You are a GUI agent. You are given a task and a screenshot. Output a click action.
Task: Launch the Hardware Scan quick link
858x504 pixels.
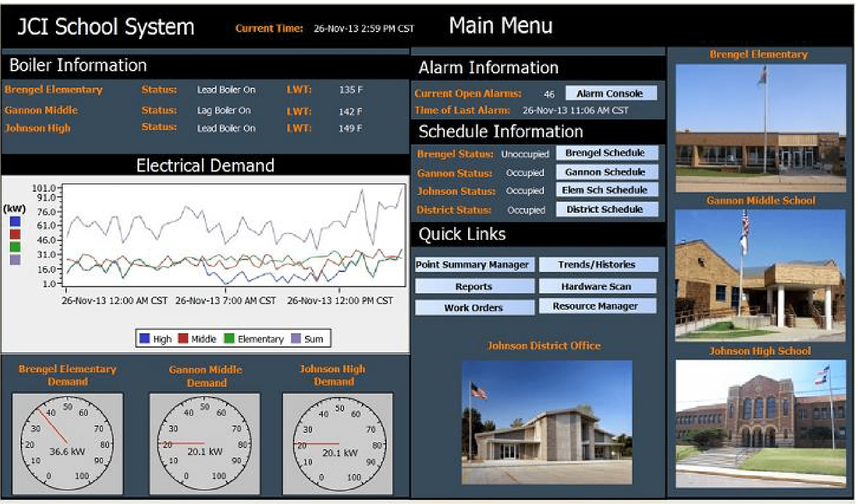click(x=598, y=286)
